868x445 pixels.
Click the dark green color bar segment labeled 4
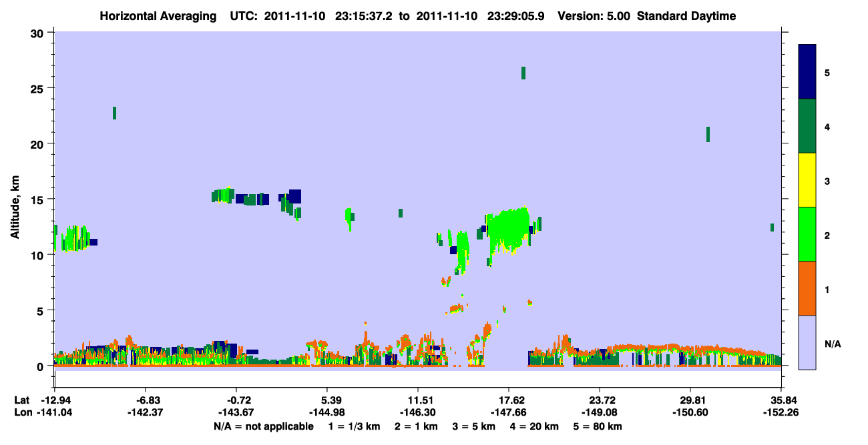(807, 126)
